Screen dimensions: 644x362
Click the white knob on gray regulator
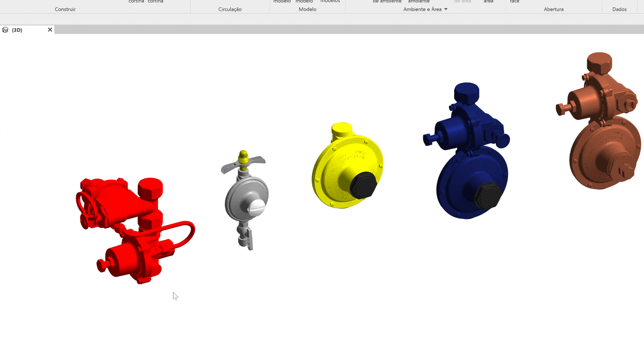(x=257, y=207)
